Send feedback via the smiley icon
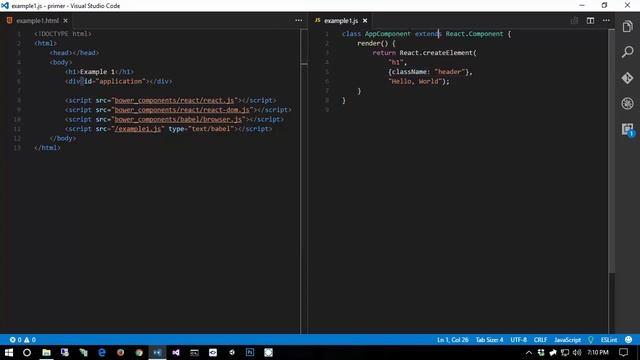 pyautogui.click(x=629, y=340)
